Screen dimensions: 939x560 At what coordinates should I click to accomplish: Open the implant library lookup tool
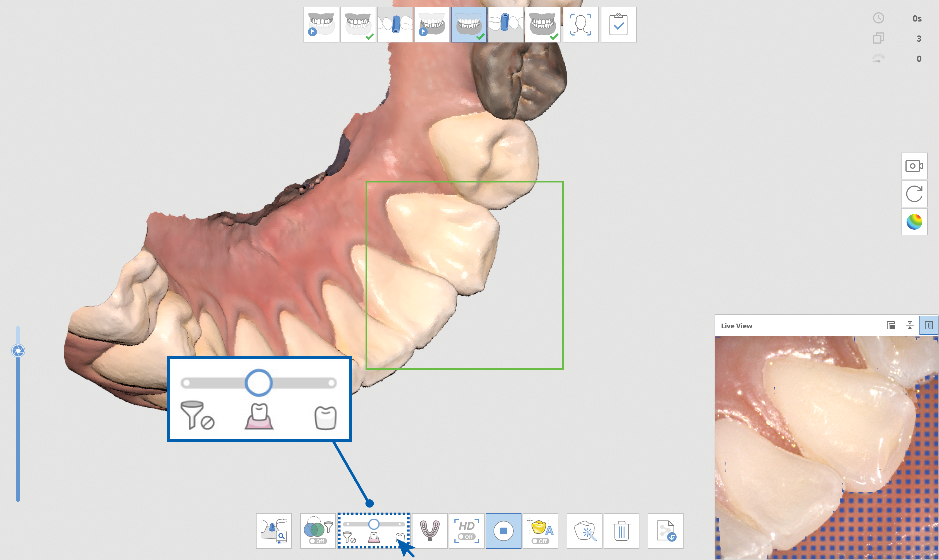(274, 531)
